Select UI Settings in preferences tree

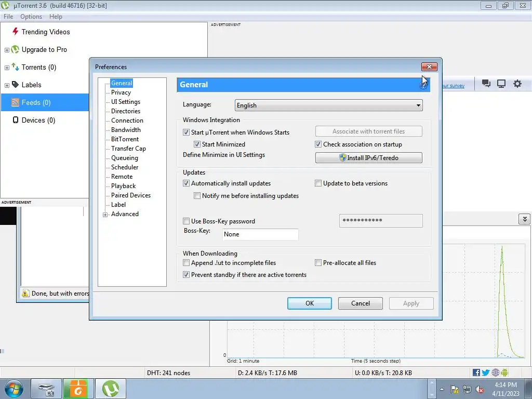[126, 102]
